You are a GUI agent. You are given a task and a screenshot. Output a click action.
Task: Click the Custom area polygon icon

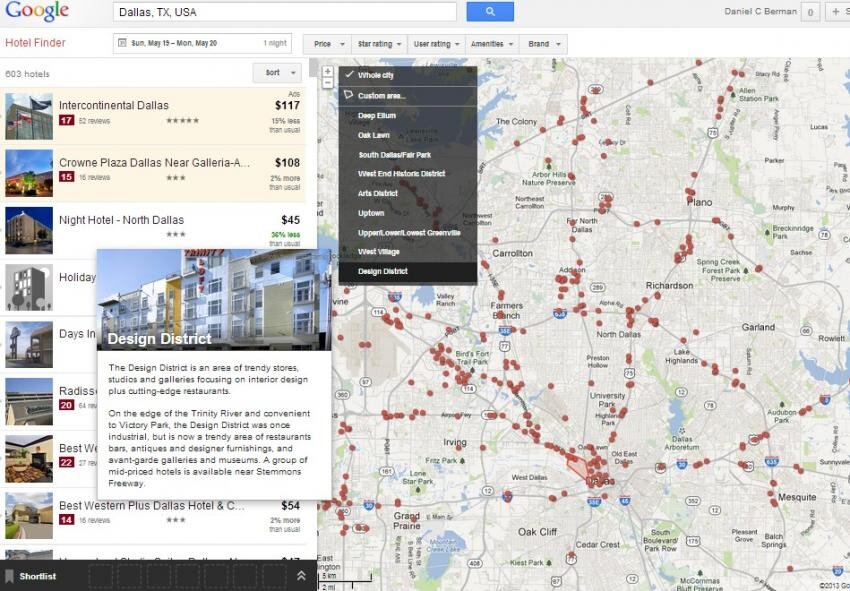tap(348, 95)
